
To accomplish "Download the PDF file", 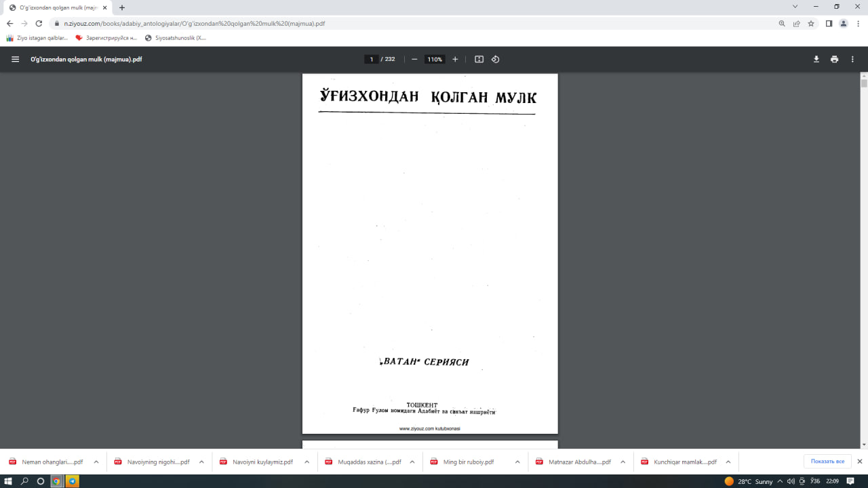I will tap(816, 60).
